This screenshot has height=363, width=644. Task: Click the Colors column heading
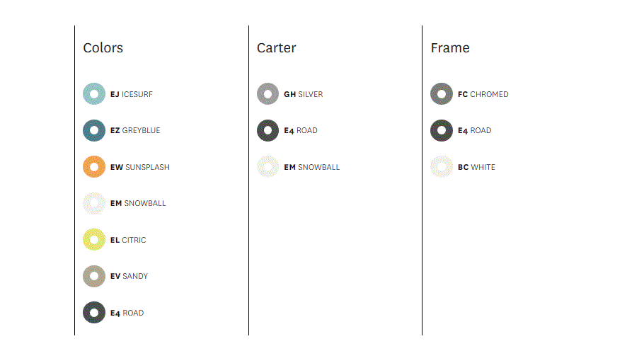103,47
